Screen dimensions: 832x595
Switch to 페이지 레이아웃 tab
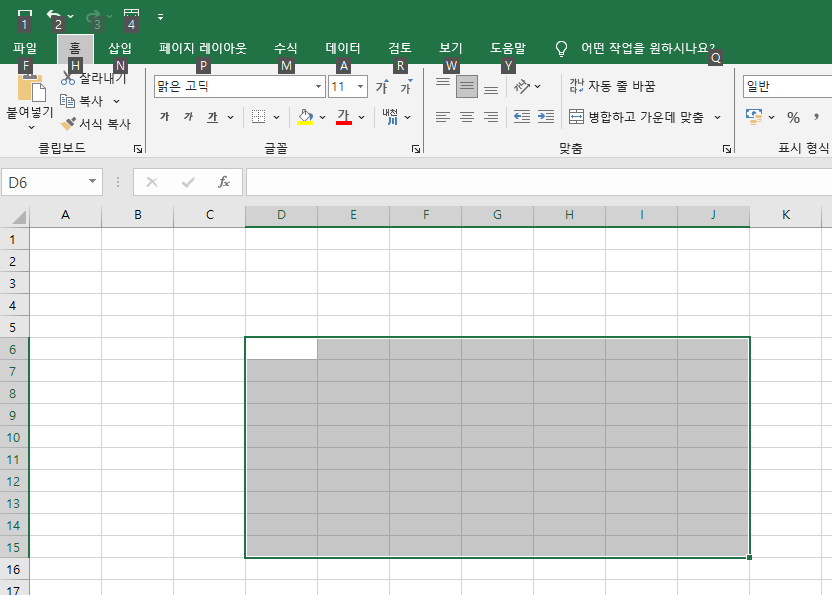coord(203,48)
